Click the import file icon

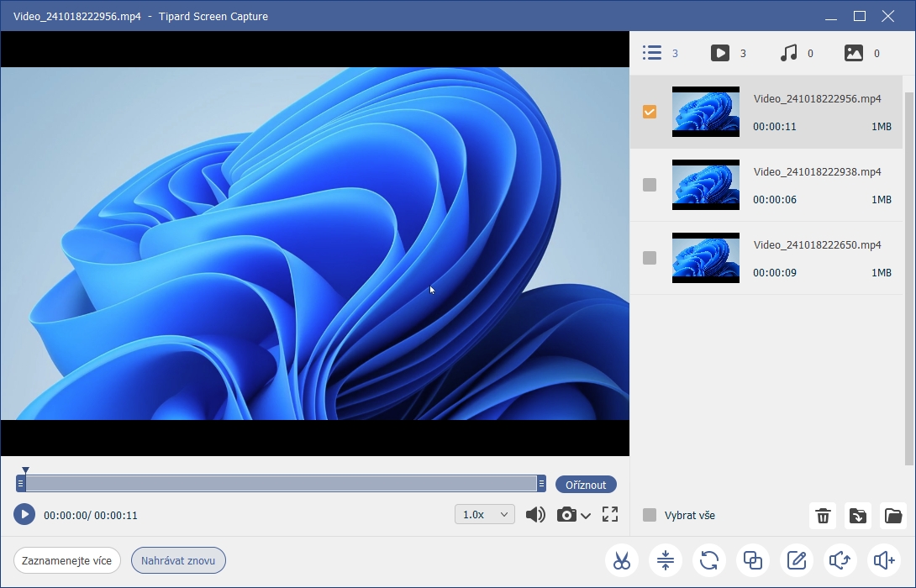[x=858, y=516]
